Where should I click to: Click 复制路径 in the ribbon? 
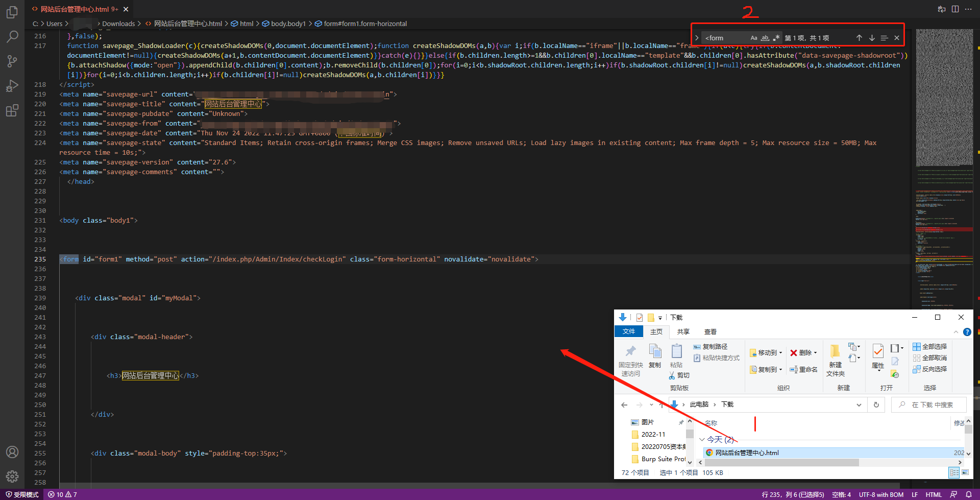click(x=710, y=346)
